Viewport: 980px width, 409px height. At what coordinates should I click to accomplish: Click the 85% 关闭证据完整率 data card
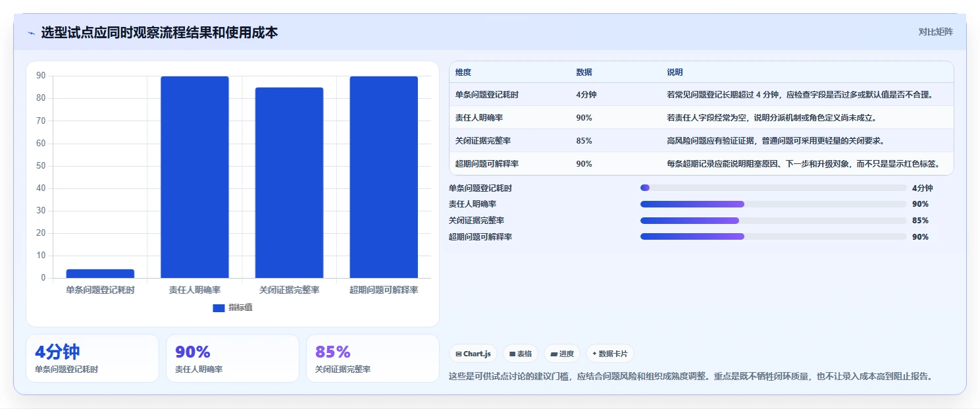373,358
